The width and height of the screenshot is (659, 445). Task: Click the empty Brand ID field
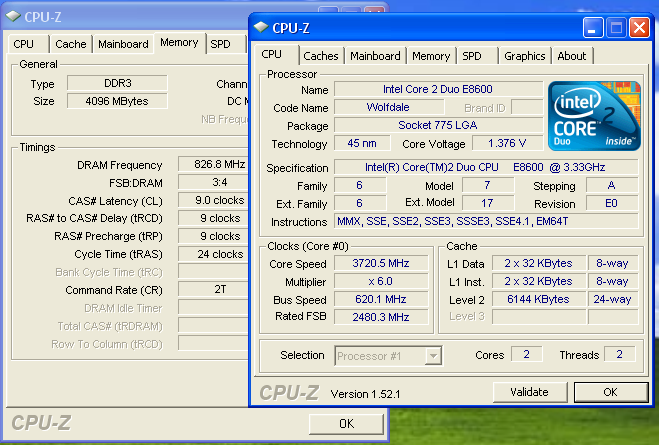pyautogui.click(x=527, y=108)
